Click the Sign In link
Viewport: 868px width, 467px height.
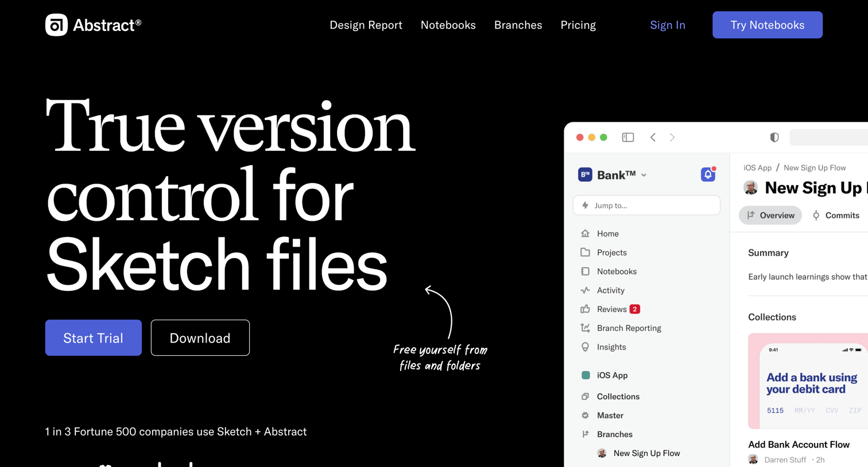pyautogui.click(x=667, y=25)
